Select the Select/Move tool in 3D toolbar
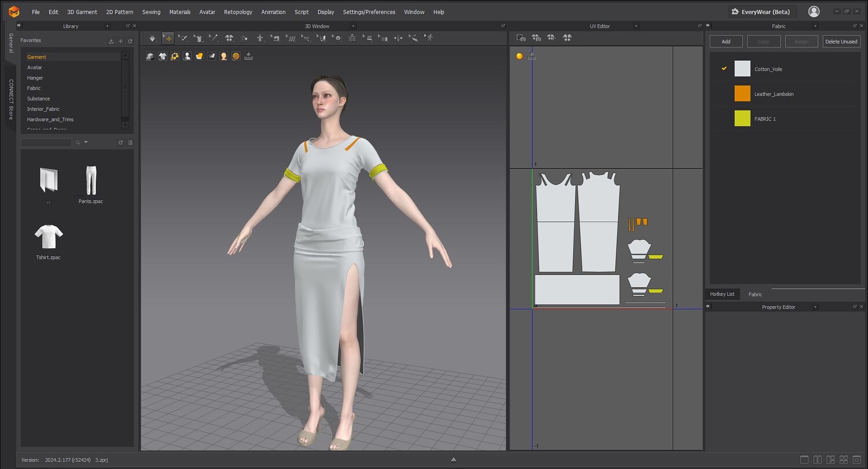 click(168, 38)
